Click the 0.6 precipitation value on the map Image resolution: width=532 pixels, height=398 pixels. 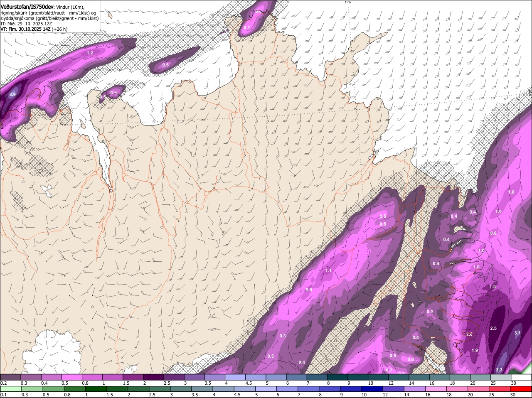[411, 359]
